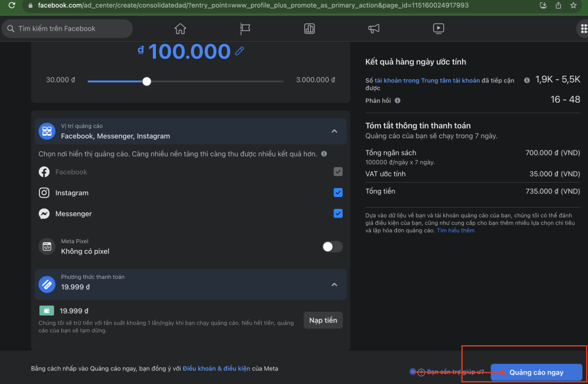588x384 pixels.
Task: Open the Insights chart icon
Action: (309, 28)
